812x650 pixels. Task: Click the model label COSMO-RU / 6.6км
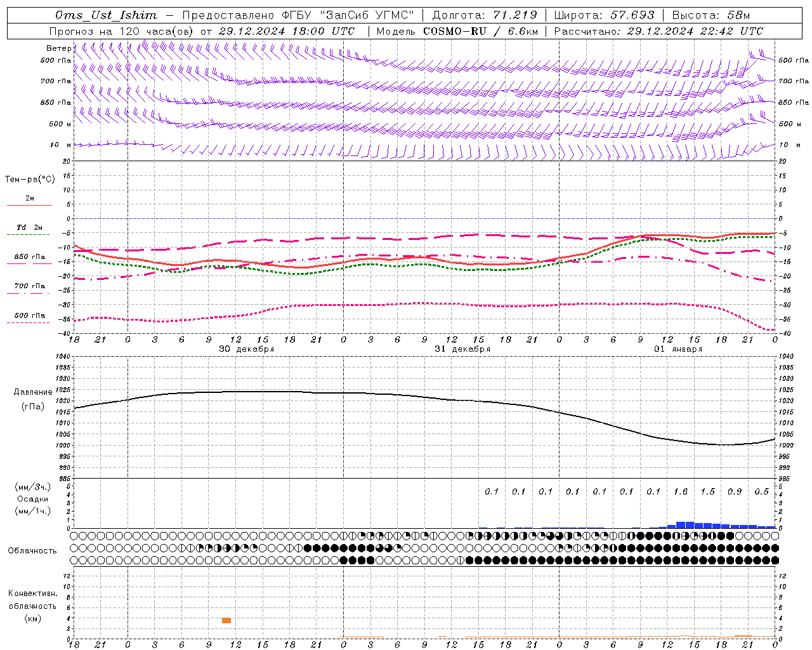click(480, 31)
